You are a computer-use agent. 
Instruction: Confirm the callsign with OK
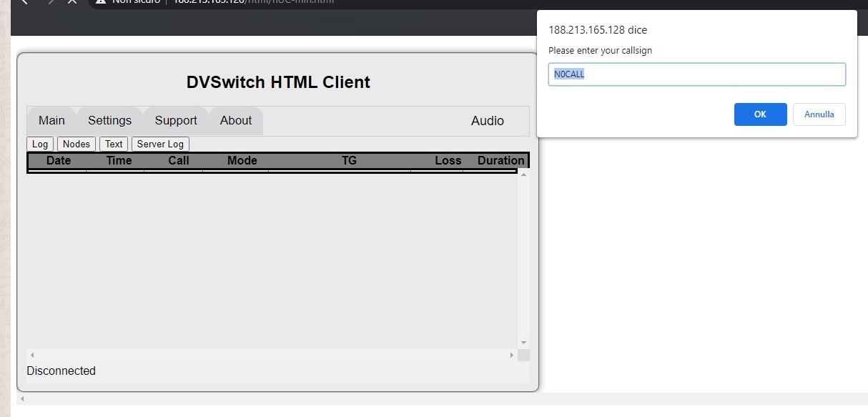pyautogui.click(x=759, y=114)
